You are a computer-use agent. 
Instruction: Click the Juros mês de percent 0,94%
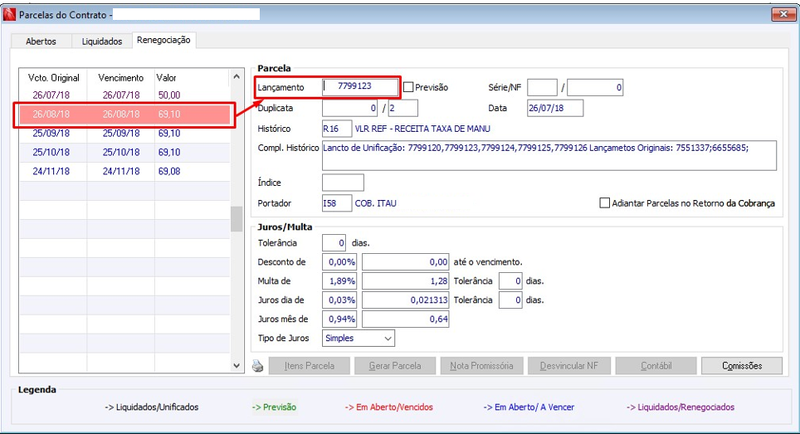point(339,319)
